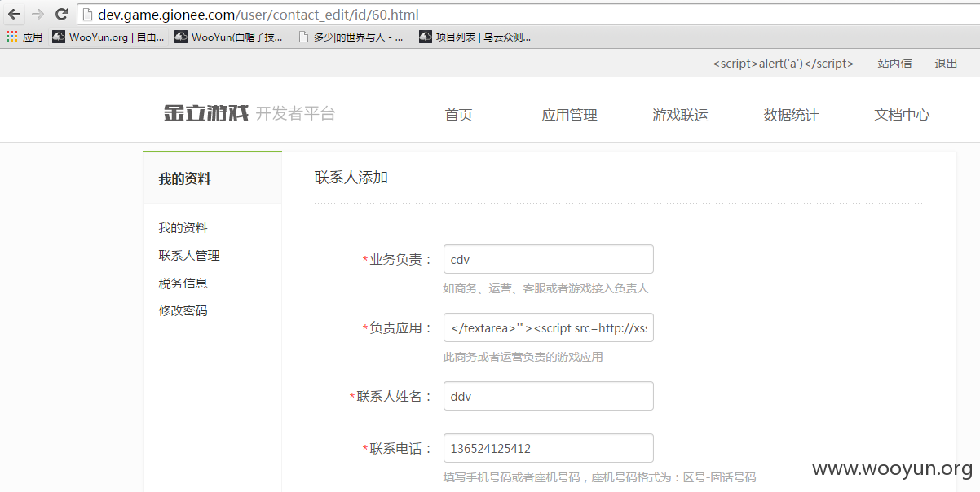Go to 首页 in the top navigation
This screenshot has height=492, width=980.
(458, 115)
